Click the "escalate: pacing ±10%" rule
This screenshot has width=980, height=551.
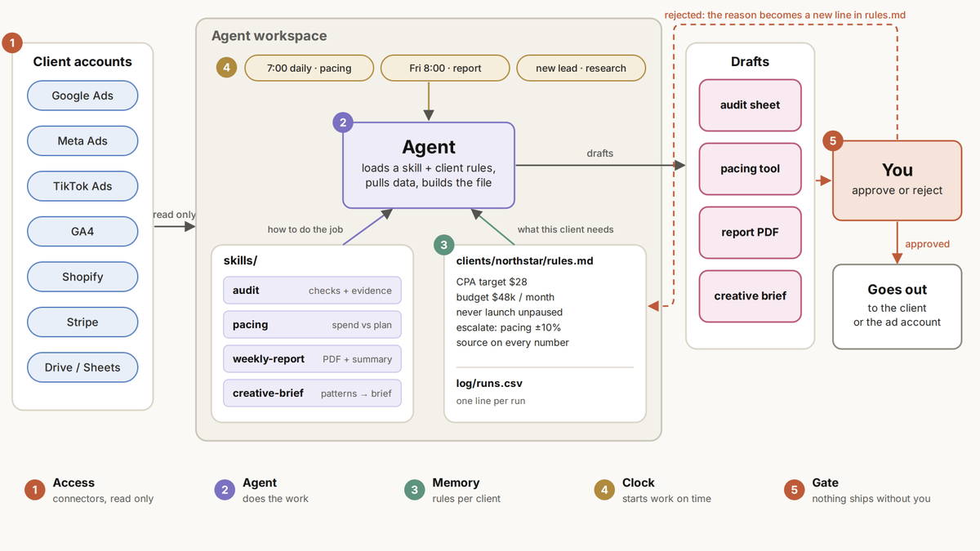[x=509, y=327]
